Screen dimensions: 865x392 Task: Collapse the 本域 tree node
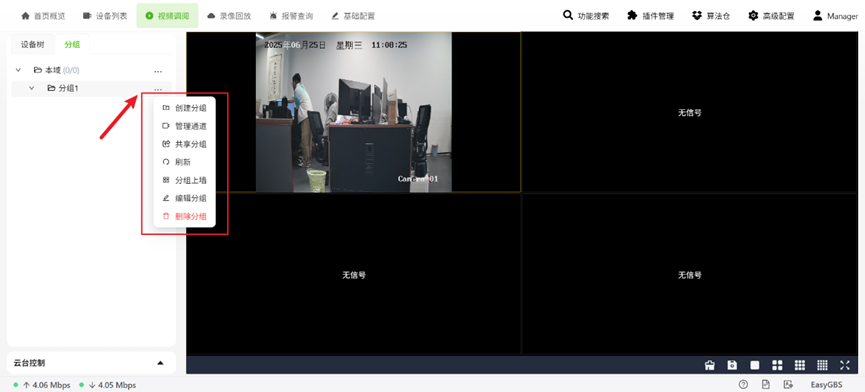(x=18, y=71)
